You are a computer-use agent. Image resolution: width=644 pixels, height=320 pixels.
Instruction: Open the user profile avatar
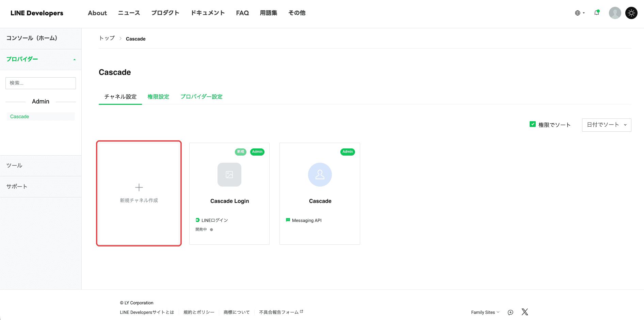[615, 13]
